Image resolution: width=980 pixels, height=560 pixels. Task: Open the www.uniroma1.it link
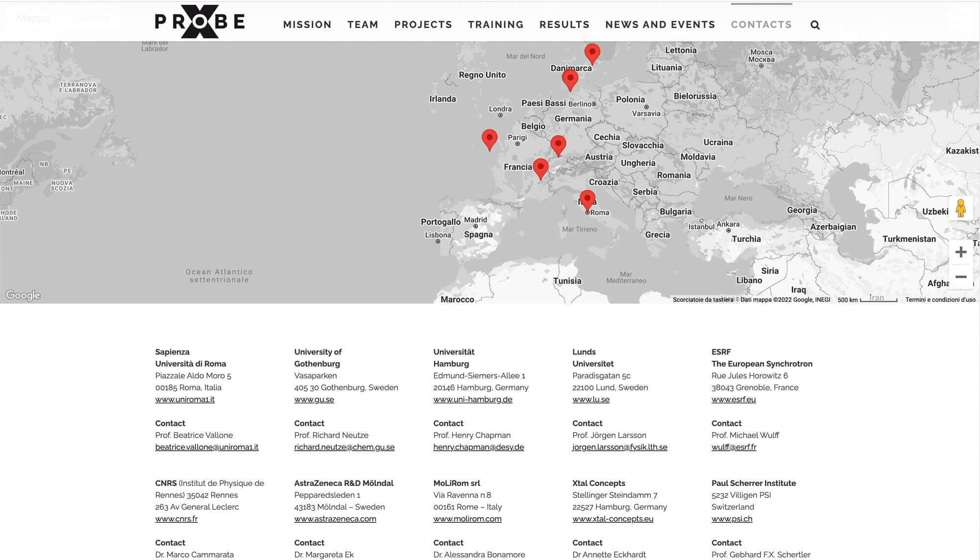185,399
